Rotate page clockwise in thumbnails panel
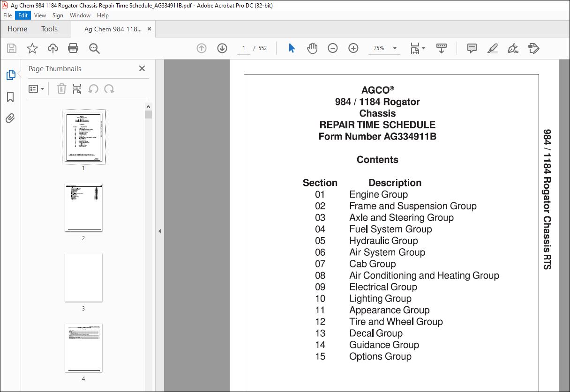The width and height of the screenshot is (570, 392). [x=109, y=89]
